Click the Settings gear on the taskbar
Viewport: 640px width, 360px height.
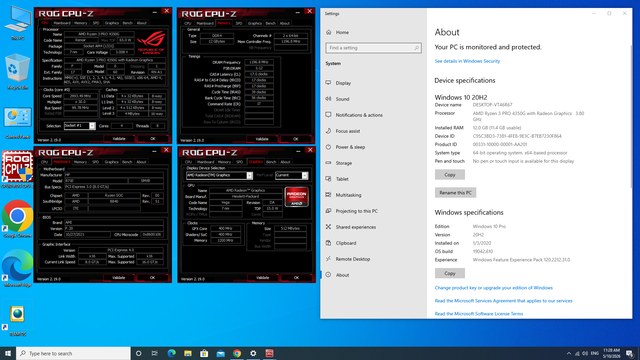tap(253, 353)
